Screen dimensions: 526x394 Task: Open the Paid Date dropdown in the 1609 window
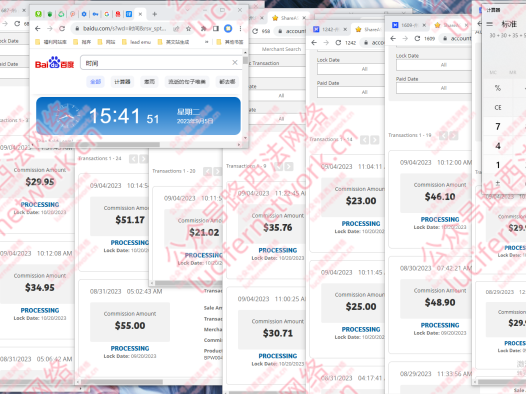(x=434, y=88)
